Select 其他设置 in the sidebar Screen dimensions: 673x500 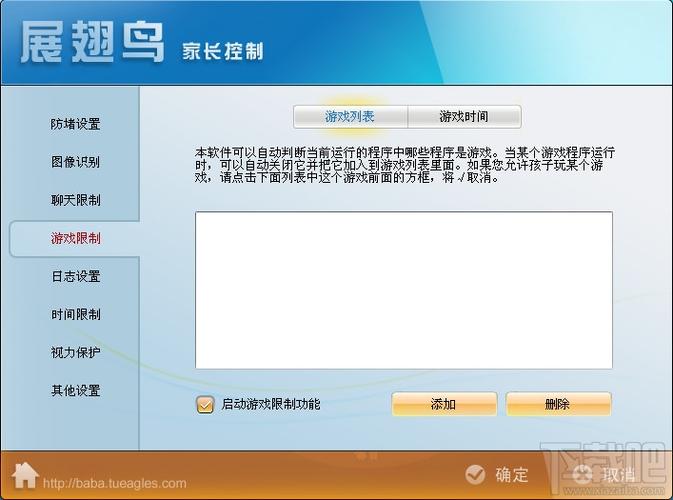pyautogui.click(x=76, y=390)
